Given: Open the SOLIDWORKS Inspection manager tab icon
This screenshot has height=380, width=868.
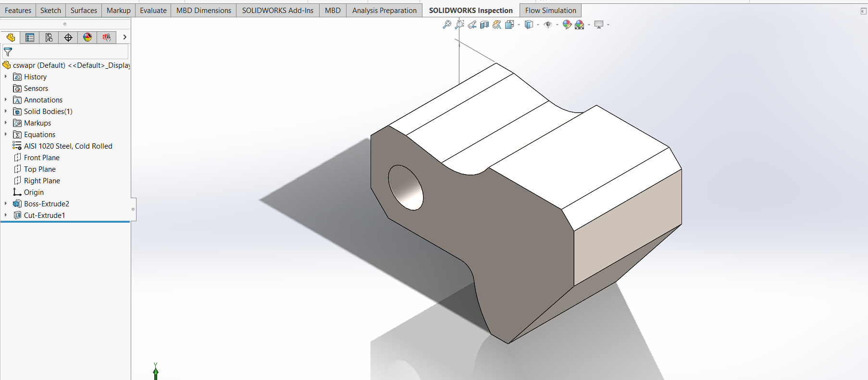Looking at the screenshot, I should [x=107, y=38].
